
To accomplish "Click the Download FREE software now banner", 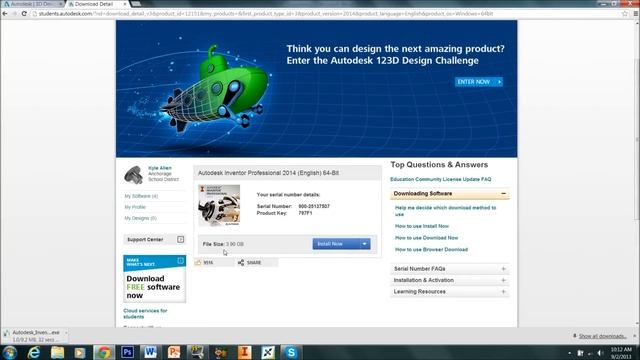I will coord(154,279).
